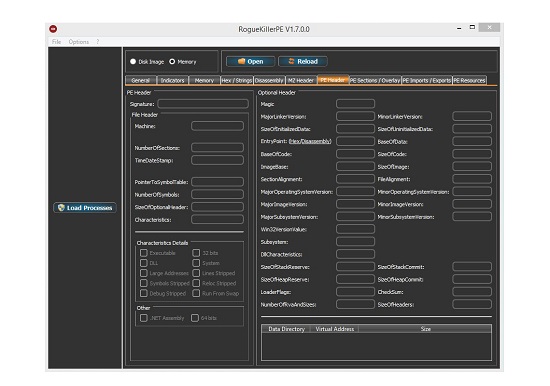This screenshot has width=550, height=386.
Task: Switch to the Hex / Strings tab
Action: [x=237, y=80]
